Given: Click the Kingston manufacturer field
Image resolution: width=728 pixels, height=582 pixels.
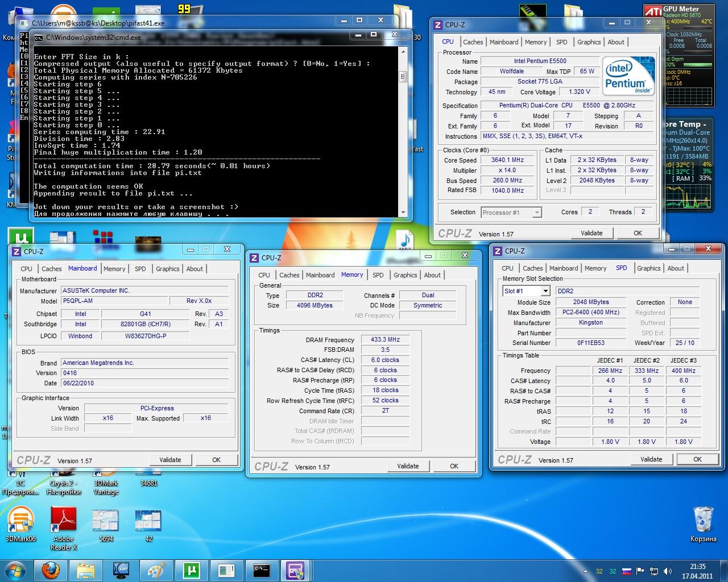Looking at the screenshot, I should pyautogui.click(x=590, y=323).
